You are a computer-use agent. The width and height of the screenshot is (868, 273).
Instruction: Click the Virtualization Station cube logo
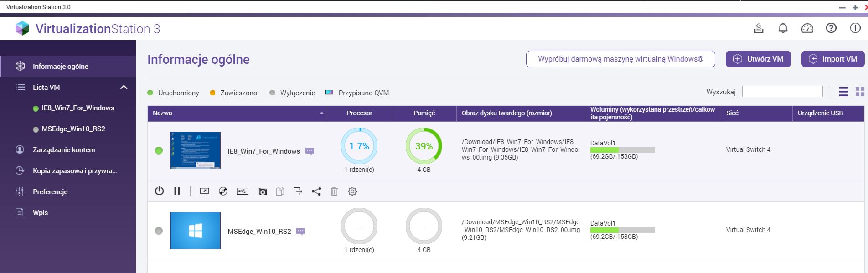(22, 29)
